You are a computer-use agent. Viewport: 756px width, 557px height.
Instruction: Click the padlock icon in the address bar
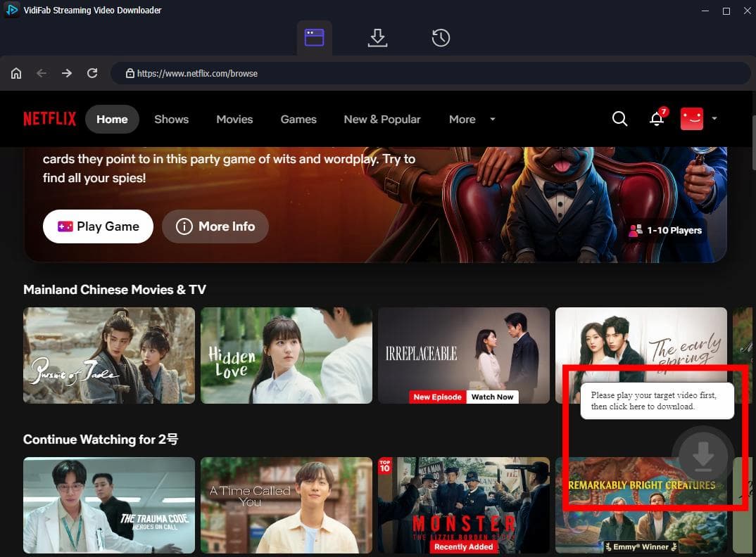click(130, 73)
